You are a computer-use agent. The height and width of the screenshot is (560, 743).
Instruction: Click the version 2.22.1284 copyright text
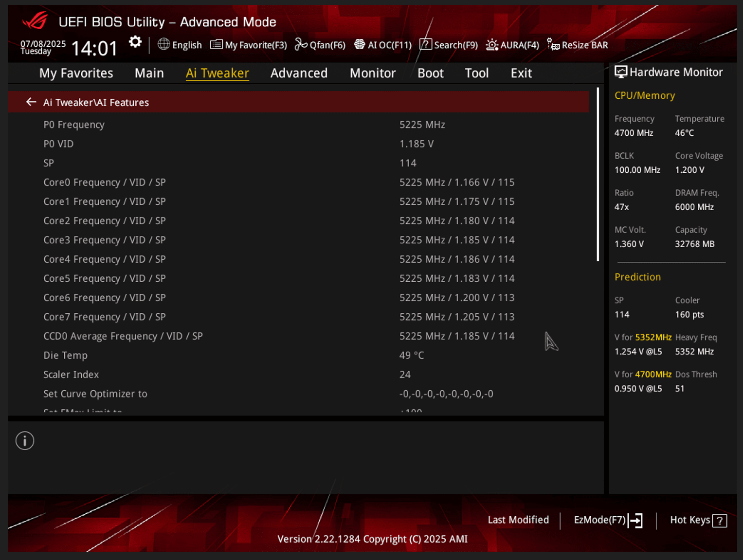tap(372, 539)
